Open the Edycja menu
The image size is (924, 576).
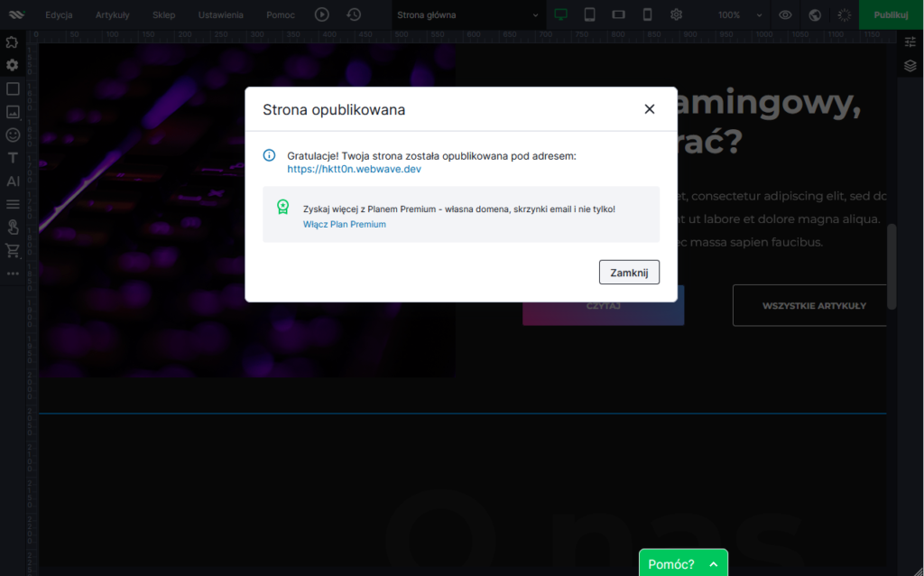point(59,14)
